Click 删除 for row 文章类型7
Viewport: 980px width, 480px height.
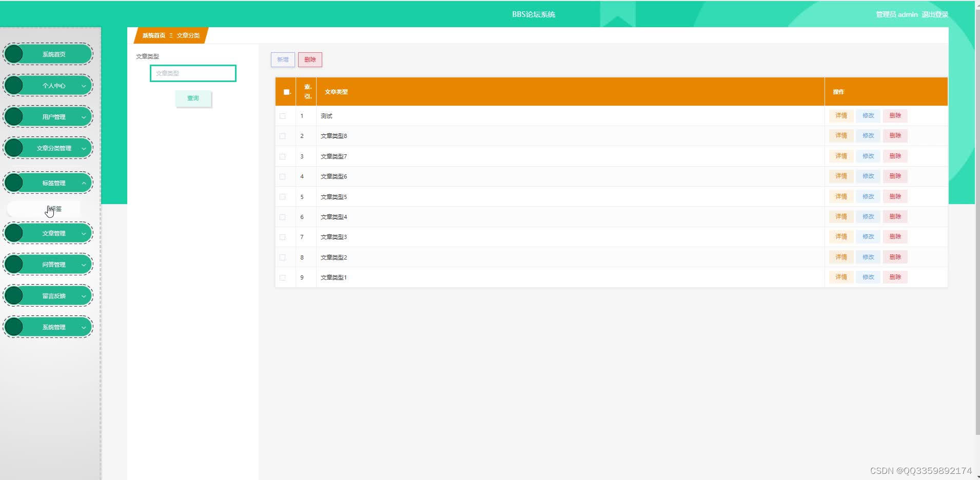tap(895, 156)
